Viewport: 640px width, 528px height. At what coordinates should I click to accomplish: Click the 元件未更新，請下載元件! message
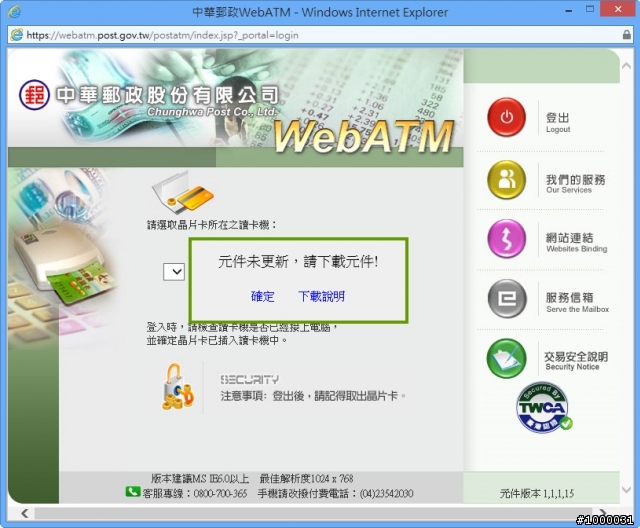(x=298, y=262)
